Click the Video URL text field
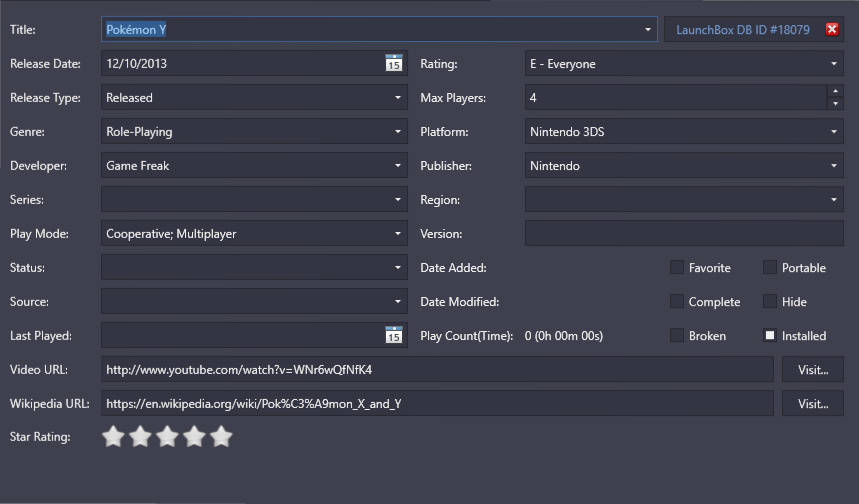 (437, 369)
